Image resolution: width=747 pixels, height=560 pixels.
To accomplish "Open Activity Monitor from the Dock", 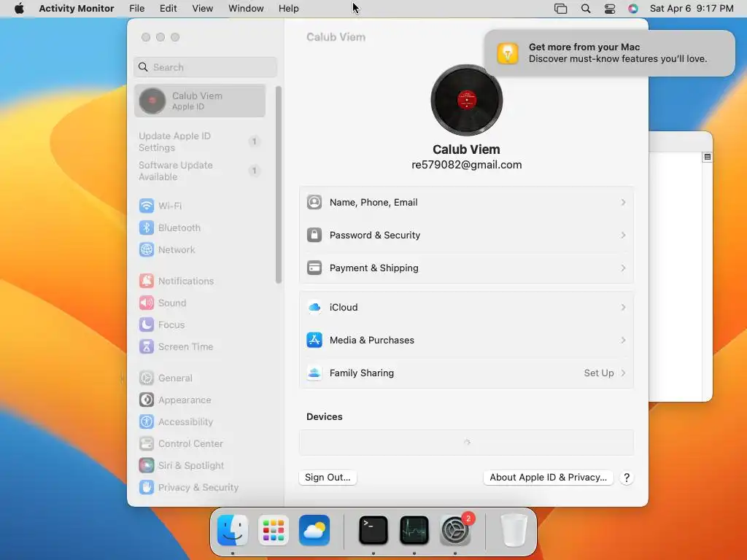I will 414,530.
